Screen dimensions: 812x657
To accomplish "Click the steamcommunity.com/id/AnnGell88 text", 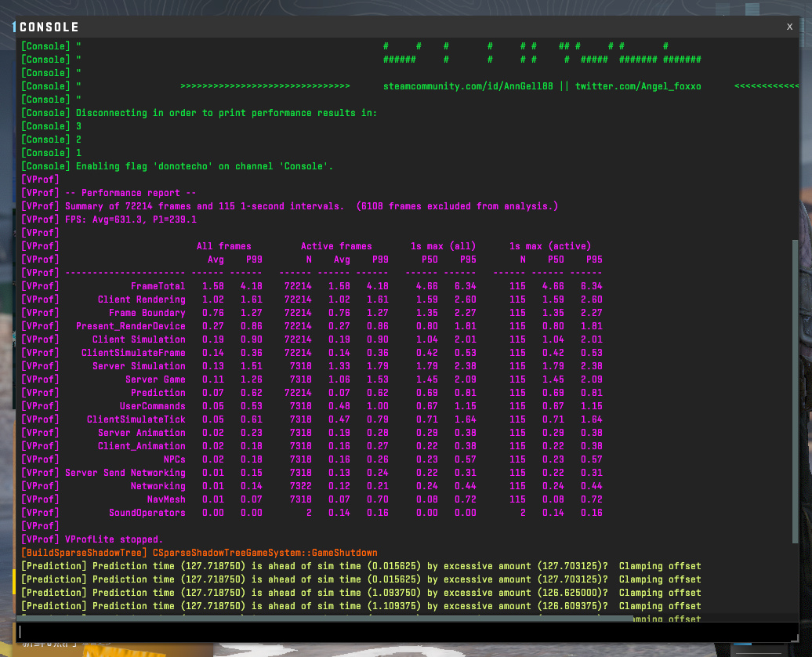I will 469,86.
